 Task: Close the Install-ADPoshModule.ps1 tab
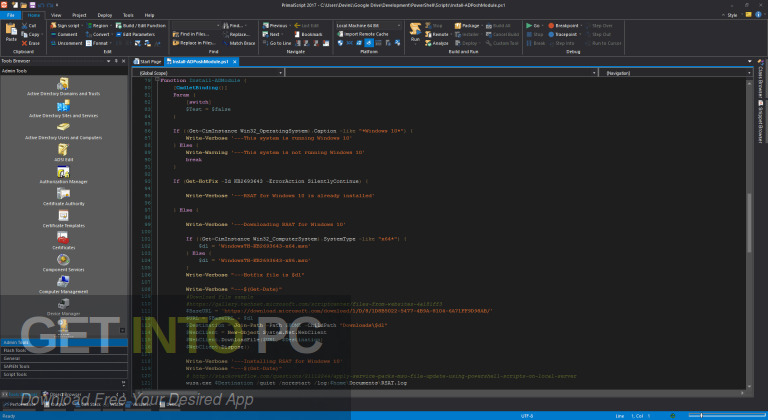(x=235, y=62)
